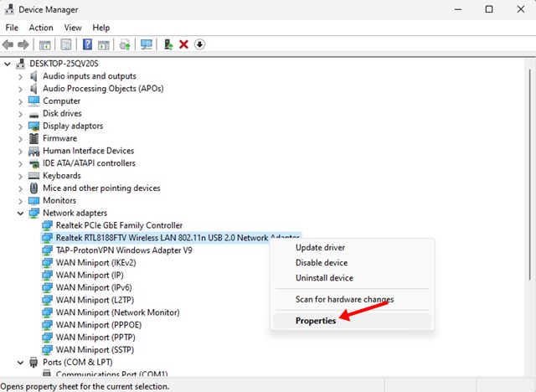Click the Network adapters category icon
This screenshot has height=392, width=536.
coord(33,213)
